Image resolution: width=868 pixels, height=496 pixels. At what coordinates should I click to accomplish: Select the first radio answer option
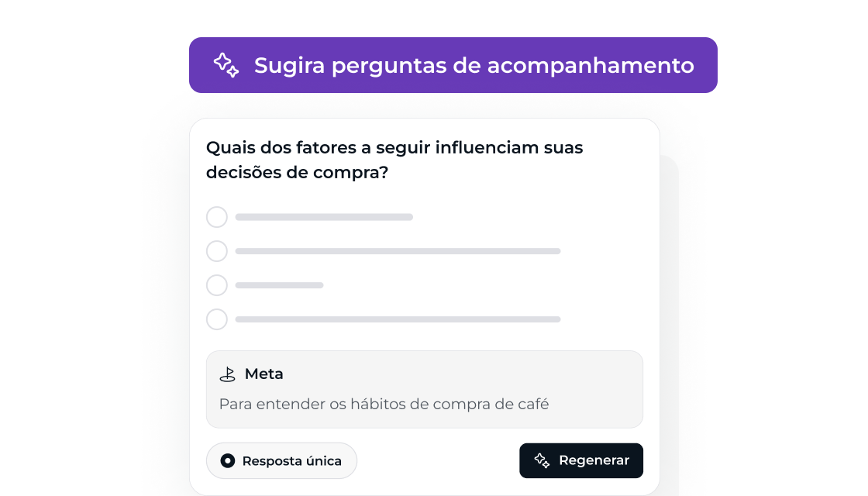(217, 217)
